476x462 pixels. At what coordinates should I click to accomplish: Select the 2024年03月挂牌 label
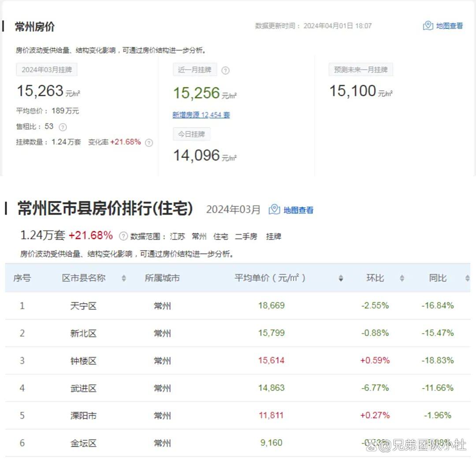coord(46,70)
